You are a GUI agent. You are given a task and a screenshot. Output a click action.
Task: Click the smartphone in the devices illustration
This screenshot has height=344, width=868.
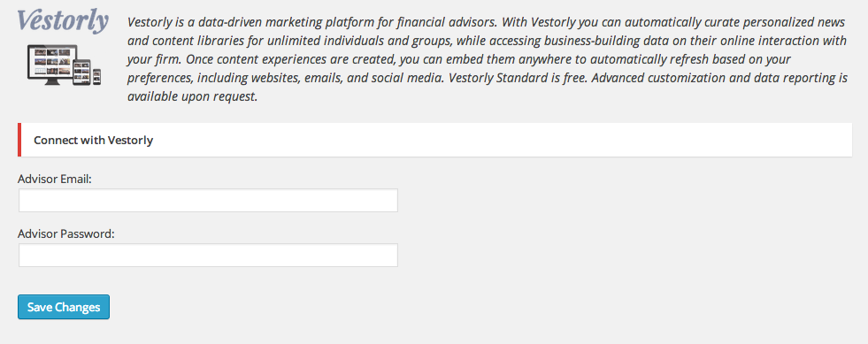(x=96, y=76)
